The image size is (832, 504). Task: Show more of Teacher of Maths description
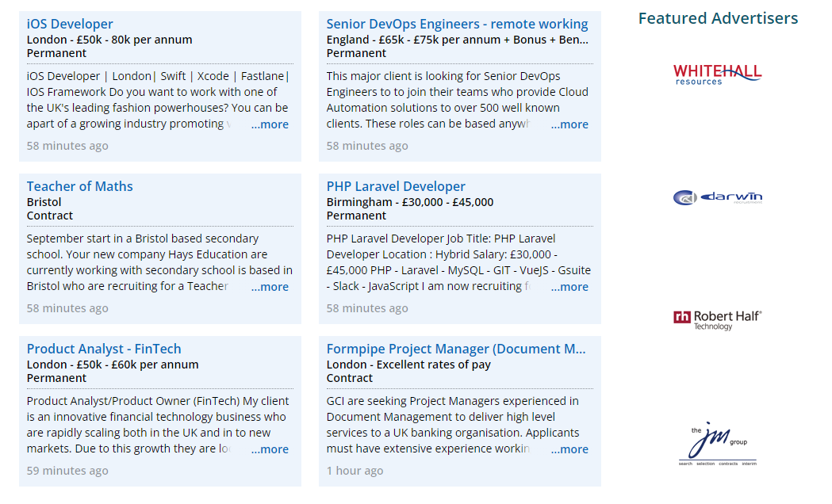click(x=270, y=287)
